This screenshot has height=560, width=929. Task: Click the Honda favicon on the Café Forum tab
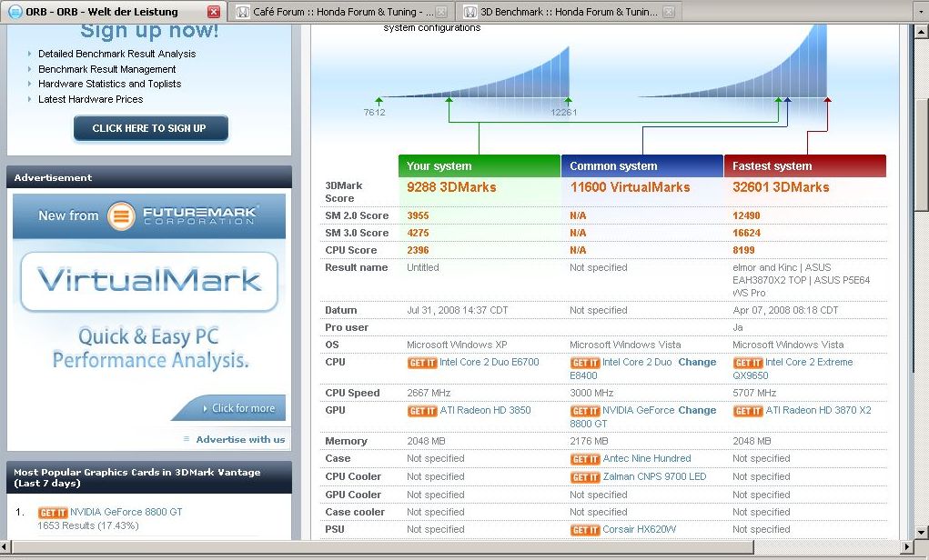click(x=242, y=11)
